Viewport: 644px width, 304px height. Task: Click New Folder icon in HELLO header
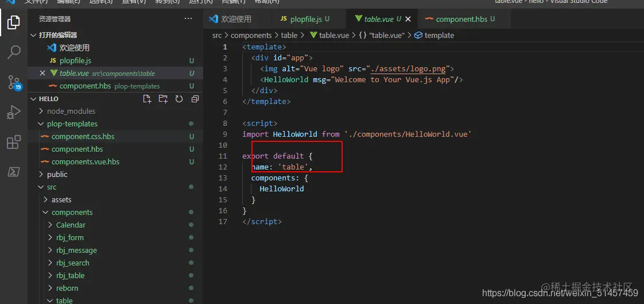pos(163,99)
